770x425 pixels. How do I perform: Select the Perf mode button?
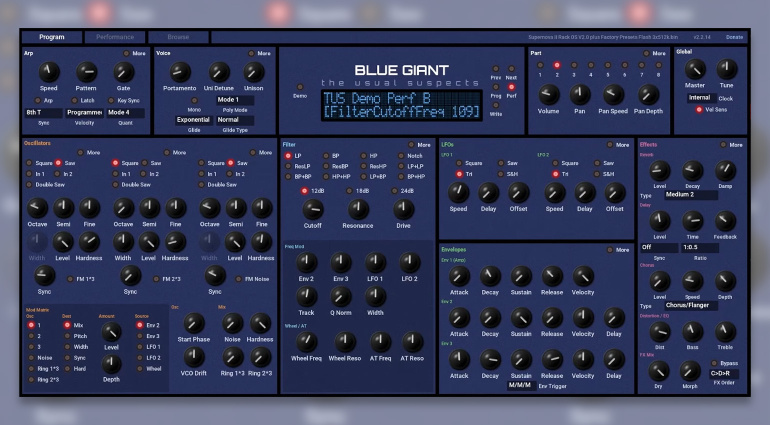pos(511,87)
